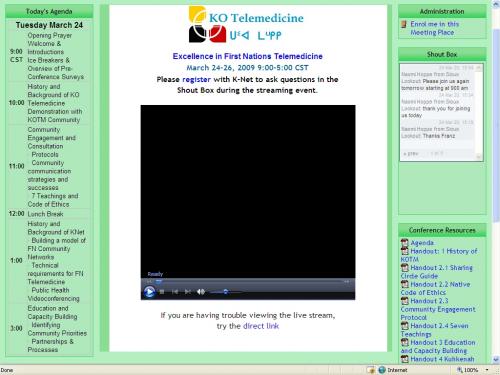
Task: Click the prev link in Shout Box
Action: click(x=410, y=154)
